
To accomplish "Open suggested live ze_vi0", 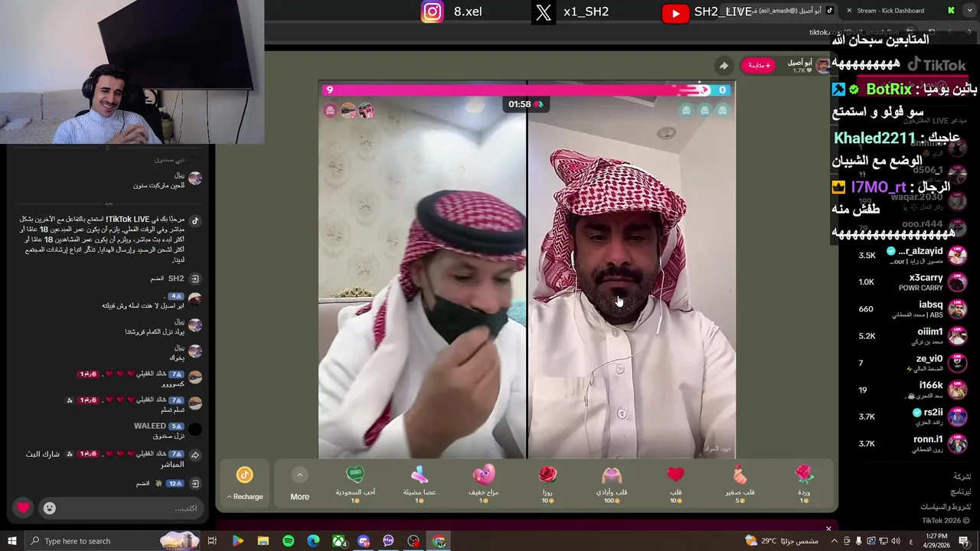I will click(911, 363).
